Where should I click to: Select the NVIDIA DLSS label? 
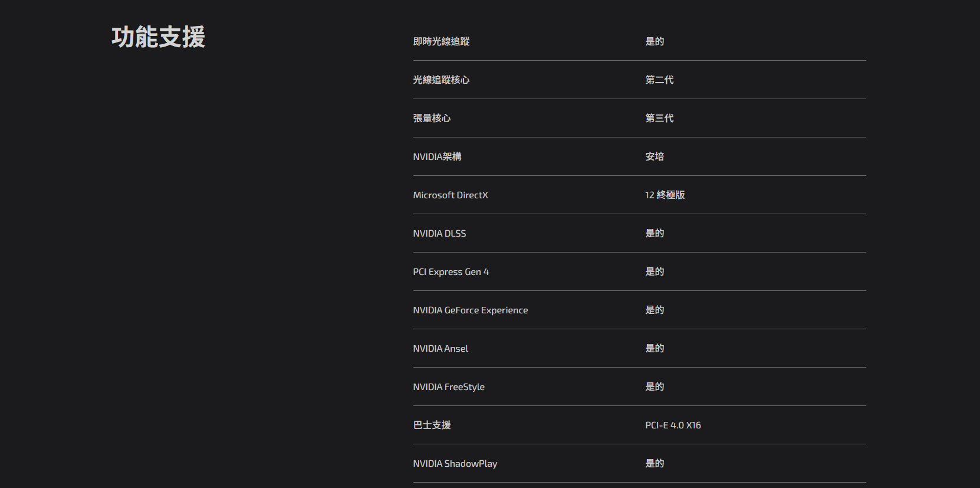pyautogui.click(x=440, y=233)
